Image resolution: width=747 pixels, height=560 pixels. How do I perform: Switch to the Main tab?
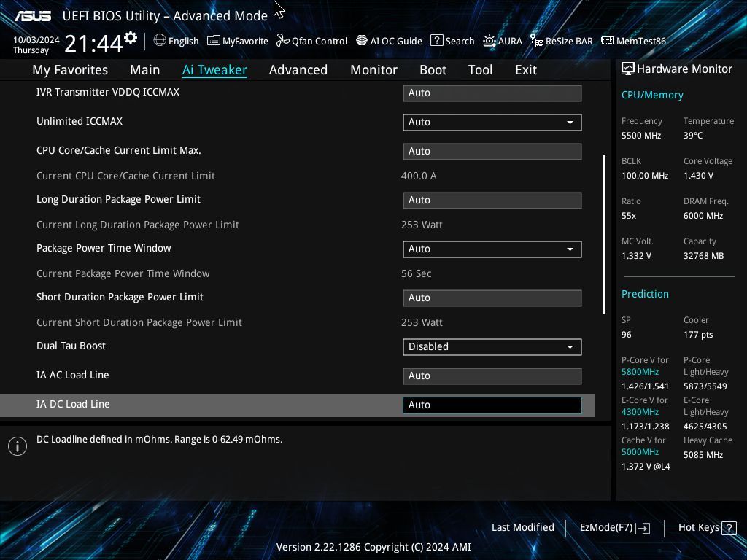[x=145, y=70]
